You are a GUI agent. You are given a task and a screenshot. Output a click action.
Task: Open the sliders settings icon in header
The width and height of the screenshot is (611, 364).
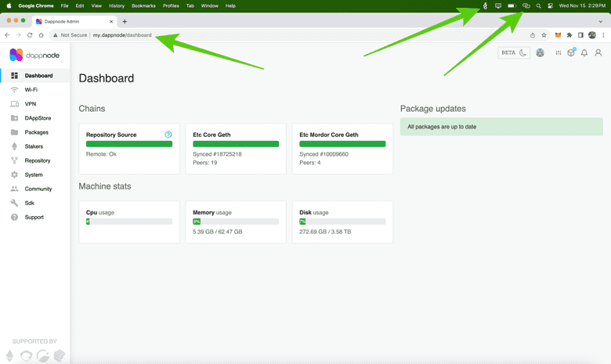[x=558, y=53]
